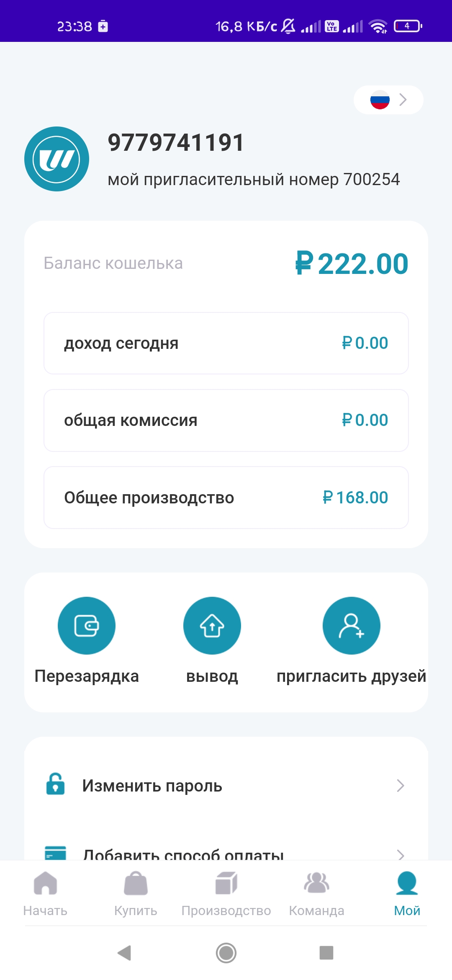Tap the Изменить пароль link text
Image resolution: width=452 pixels, height=980 pixels.
[x=152, y=786]
